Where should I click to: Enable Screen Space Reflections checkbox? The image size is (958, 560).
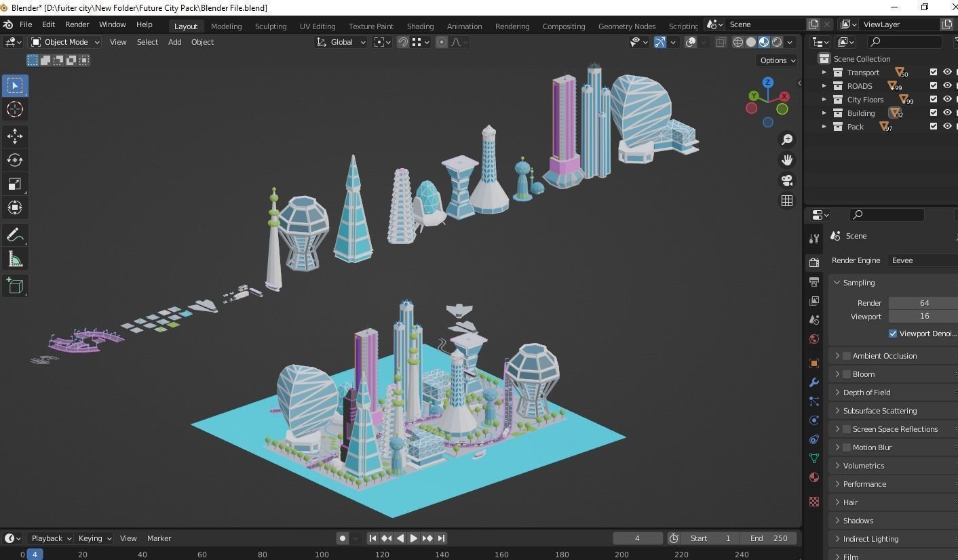(x=847, y=429)
